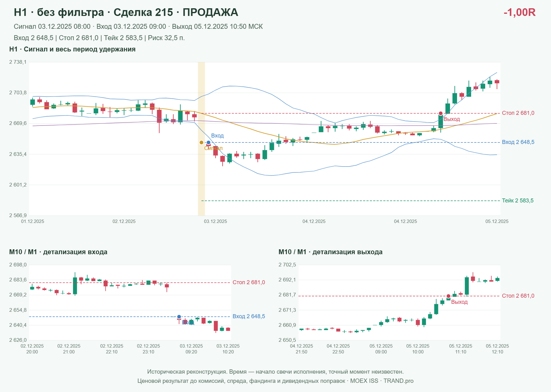Click the 05.12.2025 date label on H1 chart
Viewport: 551px width, 392px height.
(x=497, y=221)
